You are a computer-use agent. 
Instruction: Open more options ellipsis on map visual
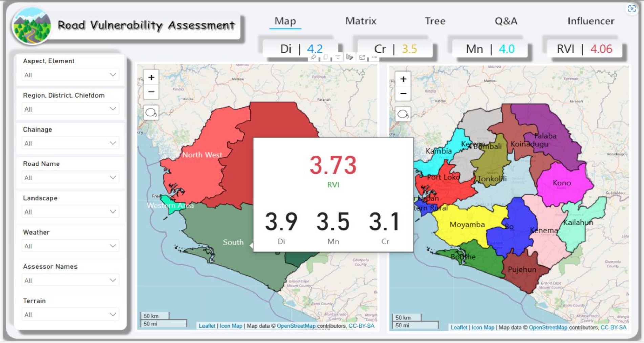point(374,57)
